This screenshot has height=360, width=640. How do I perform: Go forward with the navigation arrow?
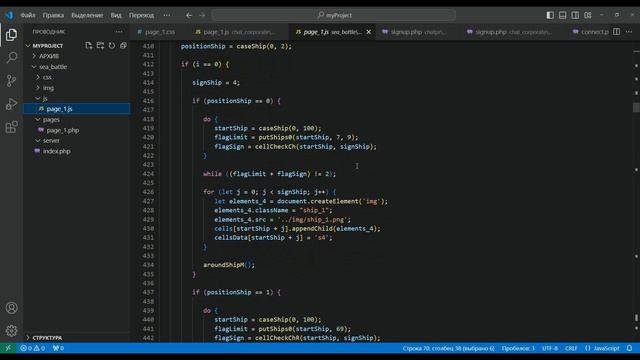point(202,15)
